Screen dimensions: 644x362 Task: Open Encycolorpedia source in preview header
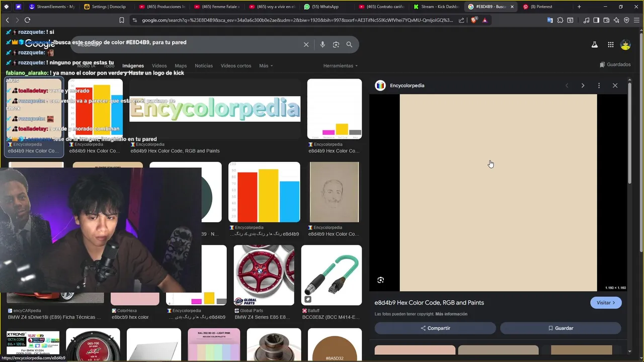tap(407, 85)
